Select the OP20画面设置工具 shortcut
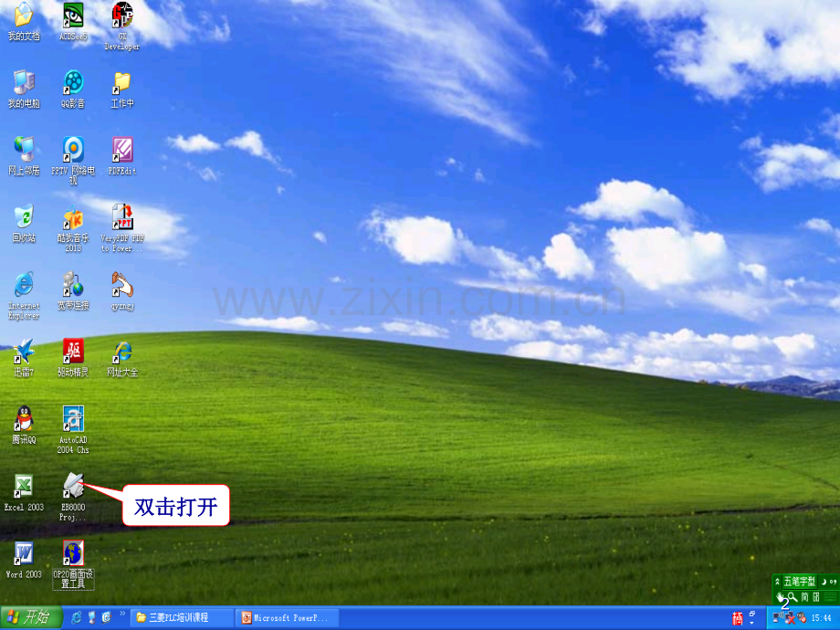840x630 pixels. pos(73,564)
